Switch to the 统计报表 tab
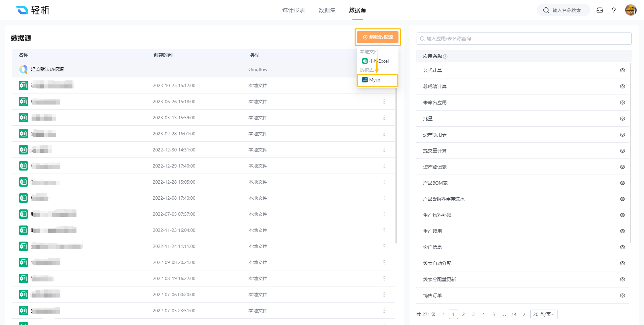 click(293, 10)
